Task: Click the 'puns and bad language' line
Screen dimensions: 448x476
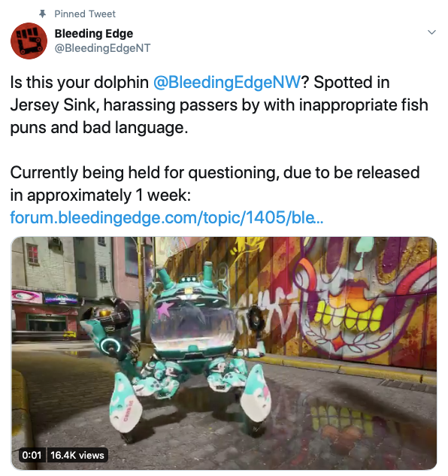Action: pos(99,128)
